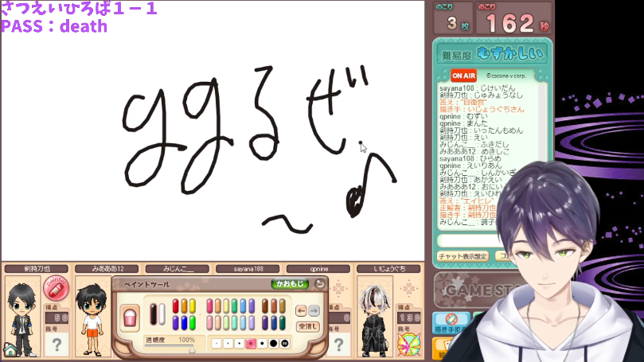Choose the smallest brush size
644x362 pixels.
[x=217, y=343]
